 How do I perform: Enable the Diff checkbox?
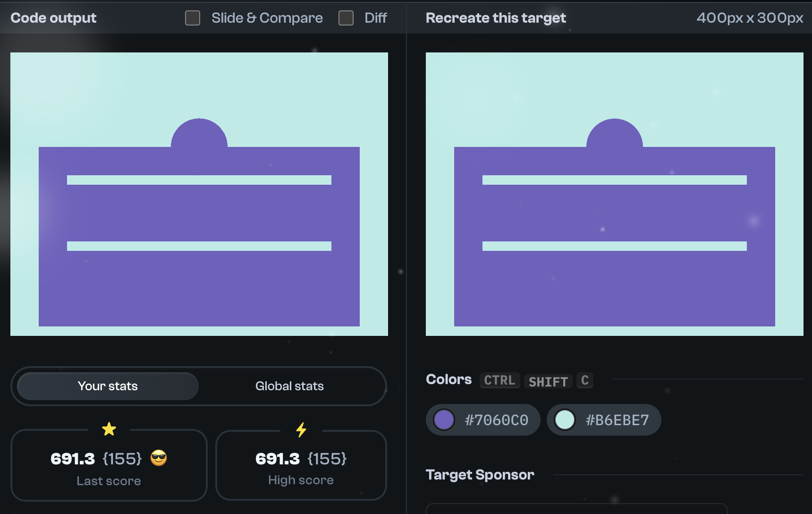(346, 17)
